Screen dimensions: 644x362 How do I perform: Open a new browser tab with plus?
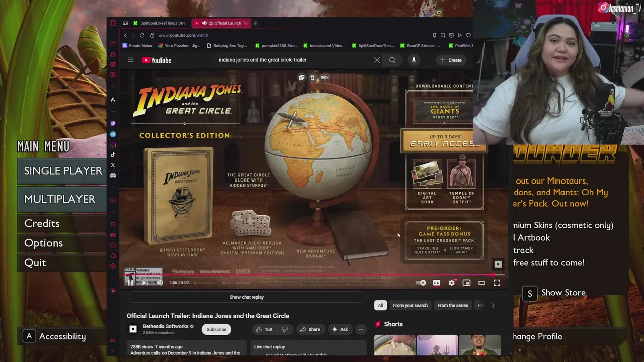tap(255, 23)
